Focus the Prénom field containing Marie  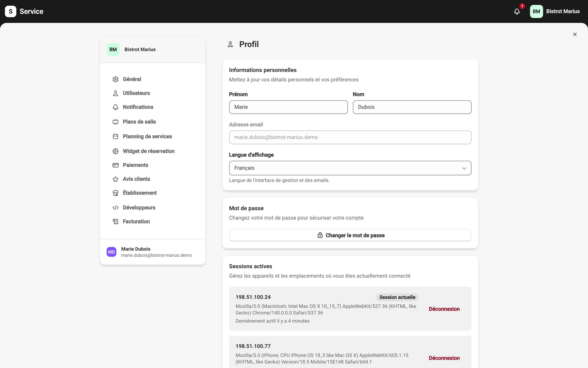click(x=288, y=107)
